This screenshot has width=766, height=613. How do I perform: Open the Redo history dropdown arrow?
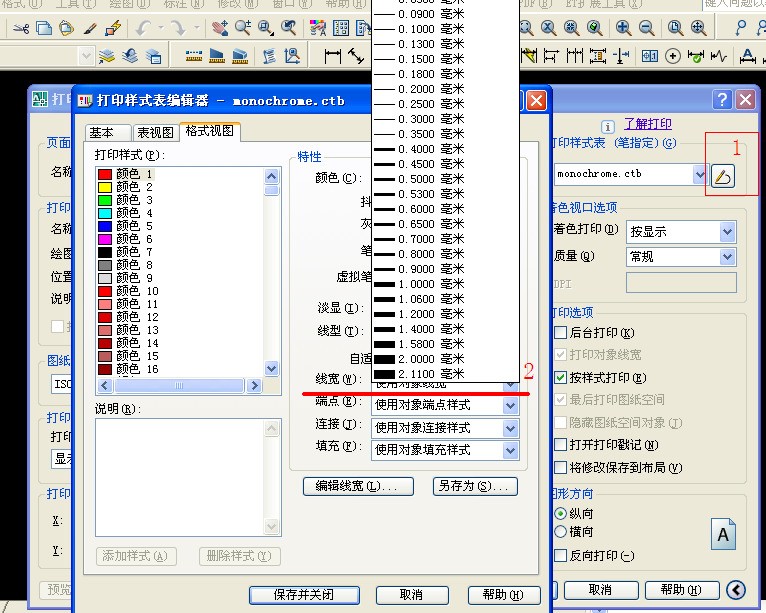pyautogui.click(x=196, y=28)
